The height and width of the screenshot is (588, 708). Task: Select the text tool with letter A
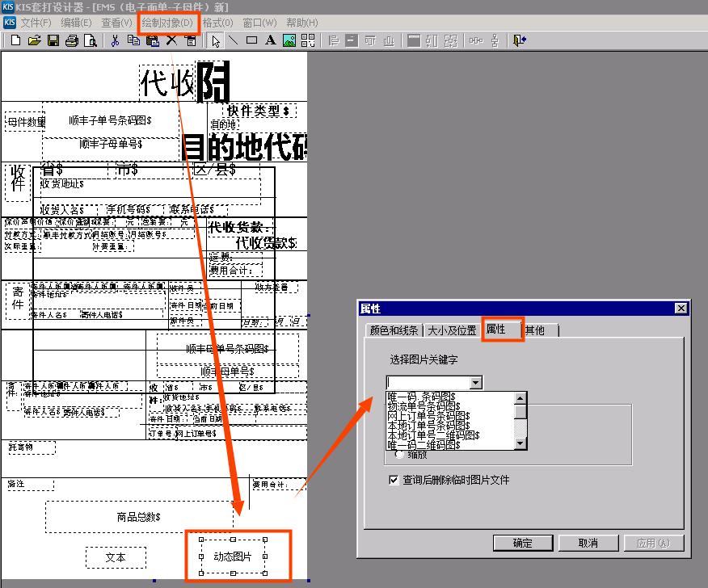point(268,39)
